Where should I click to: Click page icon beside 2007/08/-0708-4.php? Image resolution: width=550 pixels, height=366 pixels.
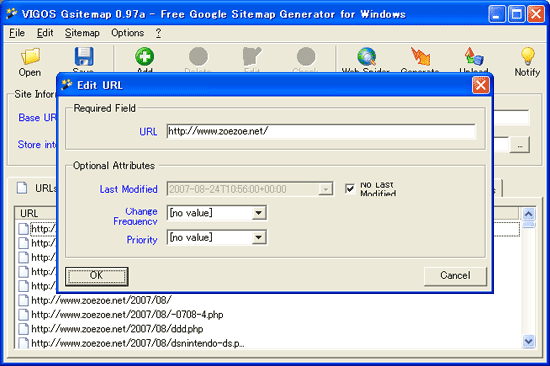[x=24, y=315]
